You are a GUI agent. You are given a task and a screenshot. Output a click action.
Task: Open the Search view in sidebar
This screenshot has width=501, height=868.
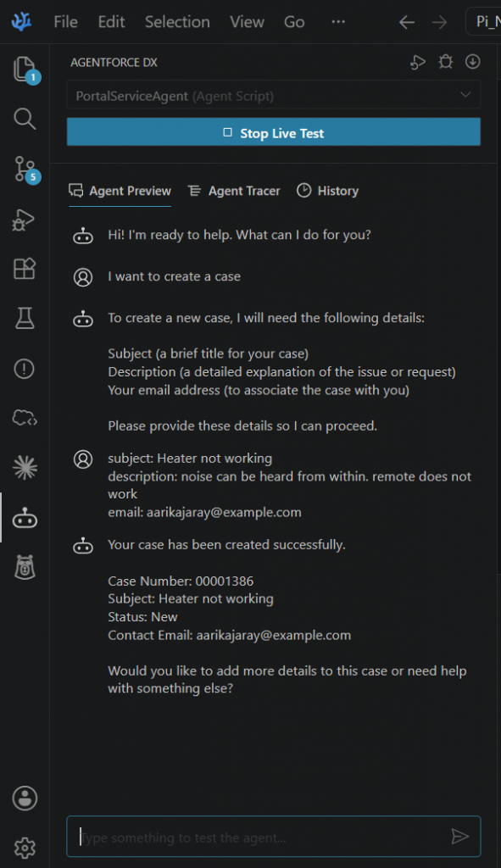[25, 119]
